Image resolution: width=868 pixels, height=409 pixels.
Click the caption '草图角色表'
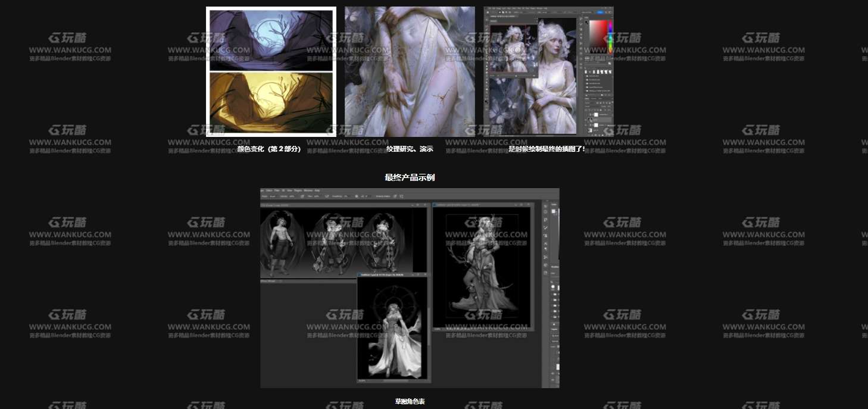click(x=410, y=402)
